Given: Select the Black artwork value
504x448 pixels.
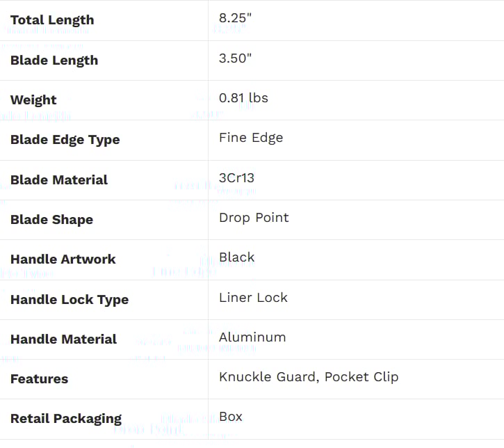Looking at the screenshot, I should [236, 257].
